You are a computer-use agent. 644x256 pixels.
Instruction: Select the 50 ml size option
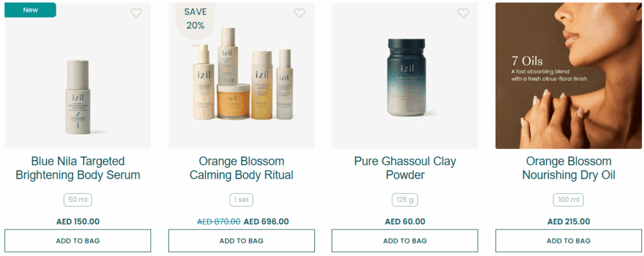click(x=77, y=200)
